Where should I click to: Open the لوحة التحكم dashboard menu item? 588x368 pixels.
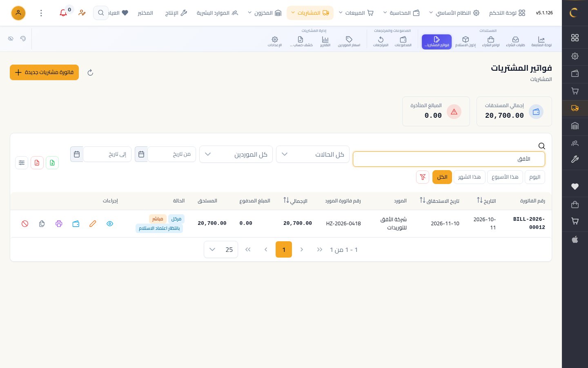pos(507,13)
